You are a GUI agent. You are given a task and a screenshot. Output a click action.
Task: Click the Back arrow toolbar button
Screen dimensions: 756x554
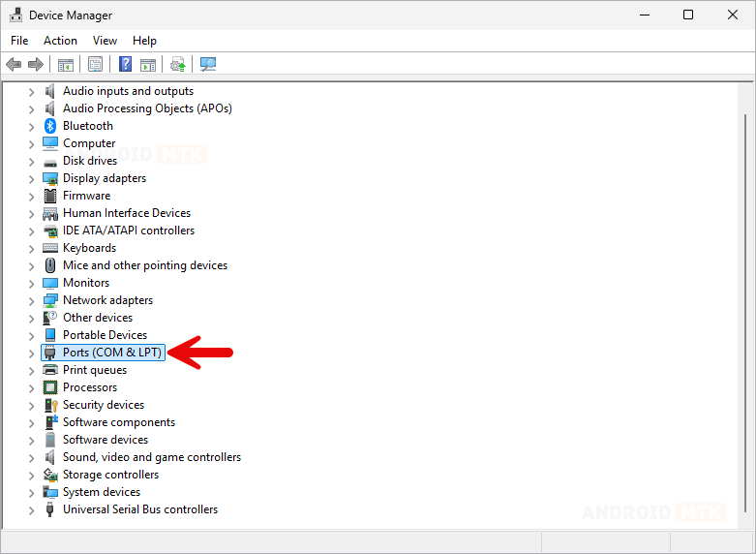click(x=14, y=65)
